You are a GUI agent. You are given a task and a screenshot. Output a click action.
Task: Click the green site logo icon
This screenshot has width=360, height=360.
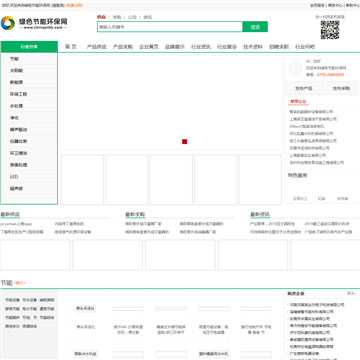[8, 23]
